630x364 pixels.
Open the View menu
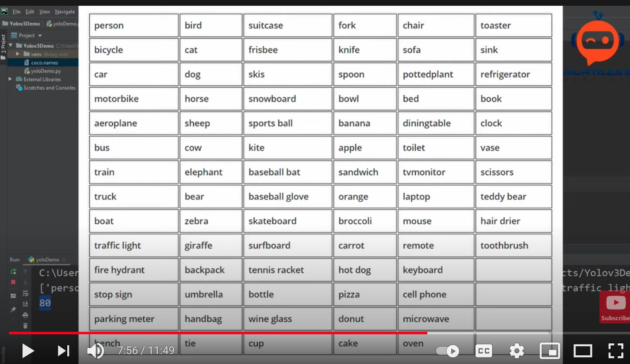tap(45, 12)
